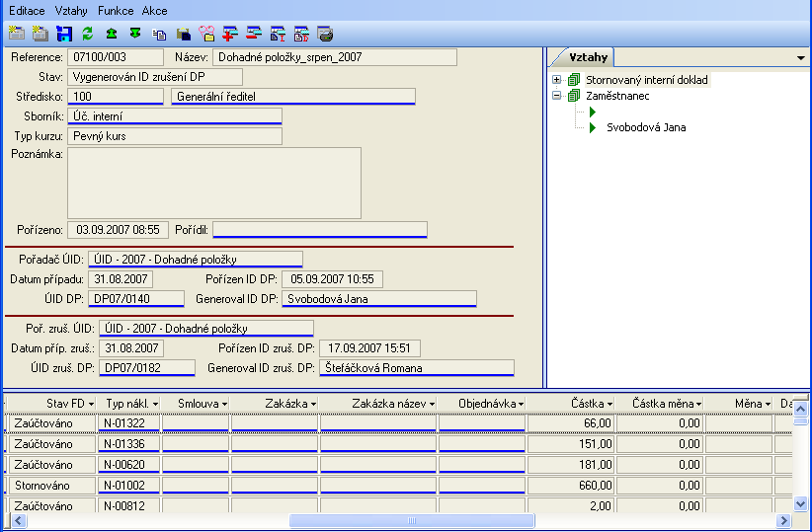This screenshot has width=812, height=532.
Task: Click the ÚID zruš. DP field DP07/0182
Action: click(147, 368)
